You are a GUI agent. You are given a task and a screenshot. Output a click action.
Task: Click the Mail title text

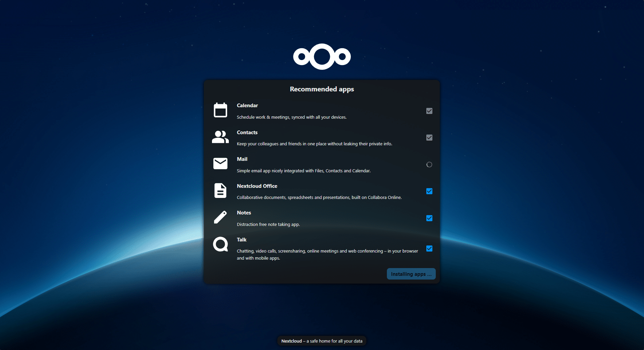click(242, 159)
